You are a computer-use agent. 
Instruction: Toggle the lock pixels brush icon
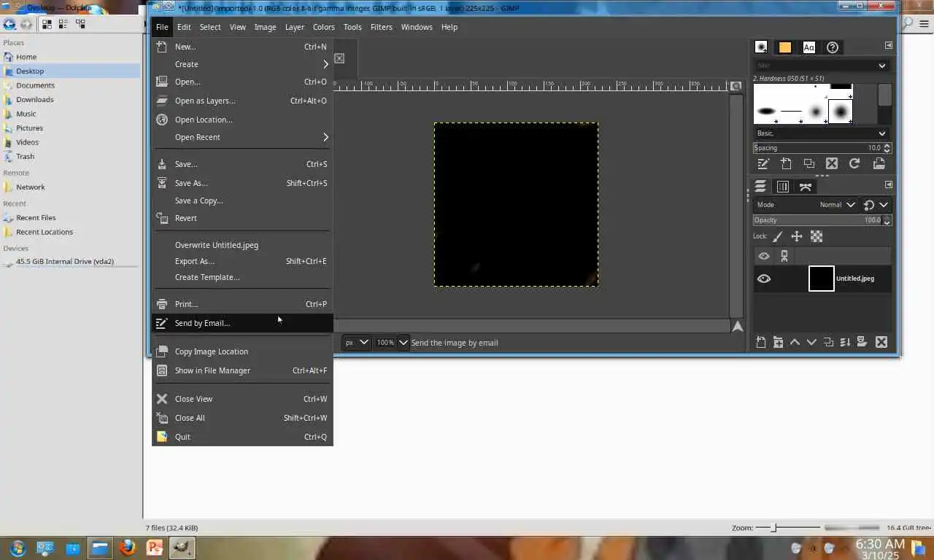point(778,236)
